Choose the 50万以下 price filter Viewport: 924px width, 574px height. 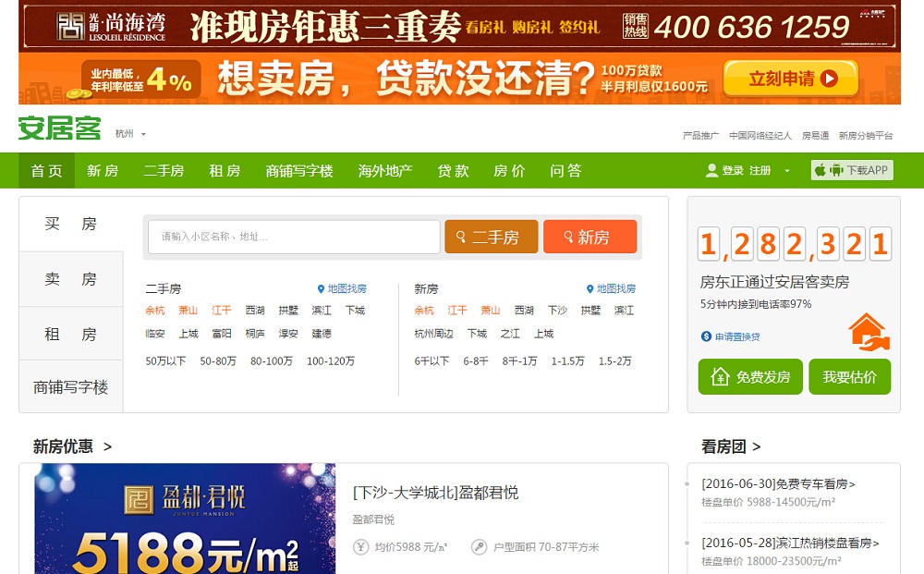click(165, 361)
